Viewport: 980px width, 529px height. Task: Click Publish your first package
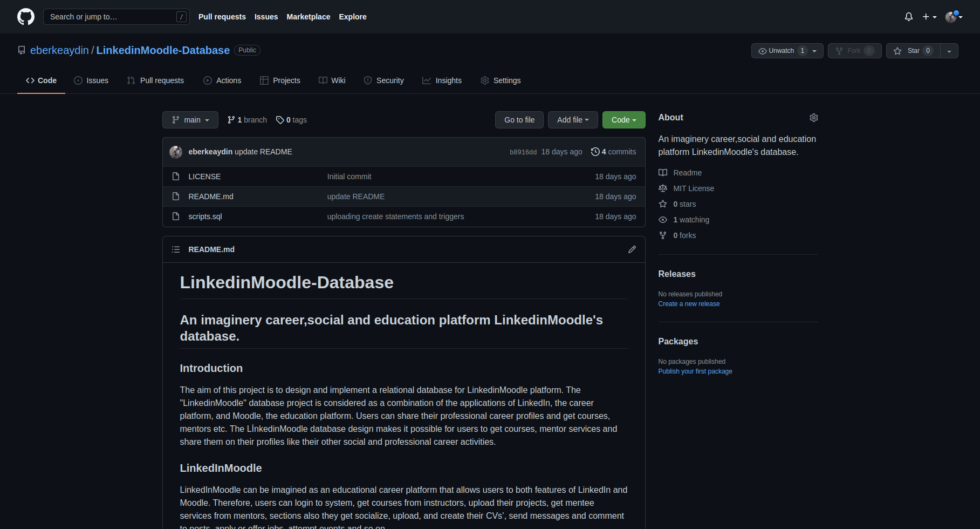pos(695,371)
